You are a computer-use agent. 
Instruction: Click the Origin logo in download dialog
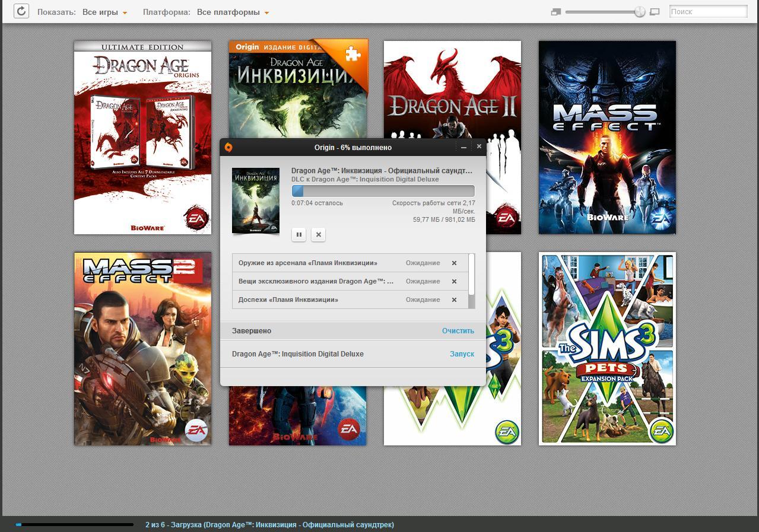coord(228,147)
